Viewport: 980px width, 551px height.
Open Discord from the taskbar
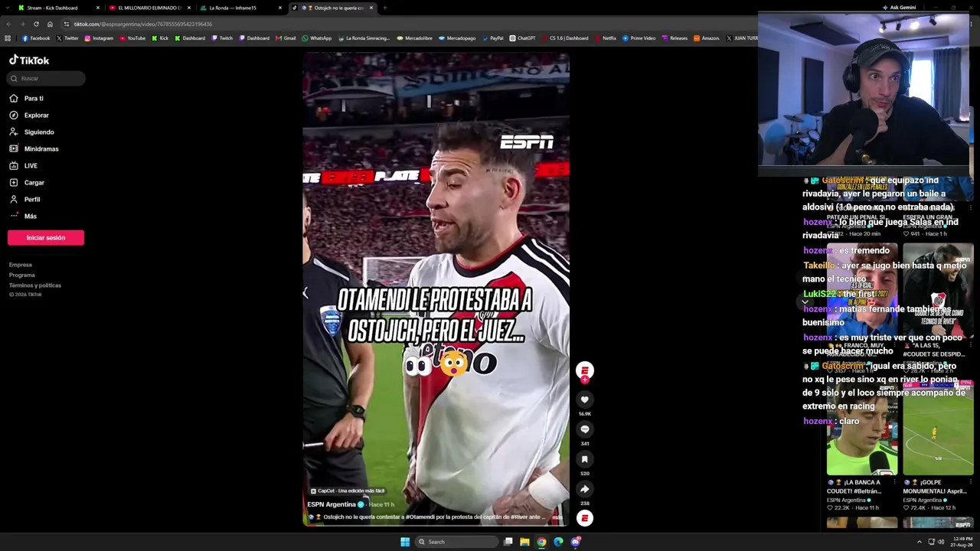(x=575, y=542)
